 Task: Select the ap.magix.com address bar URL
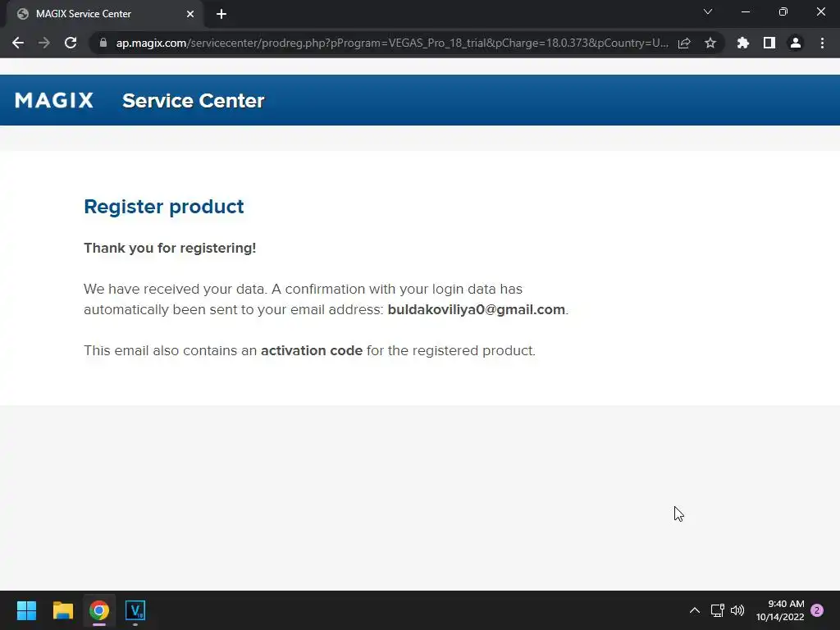(391, 43)
